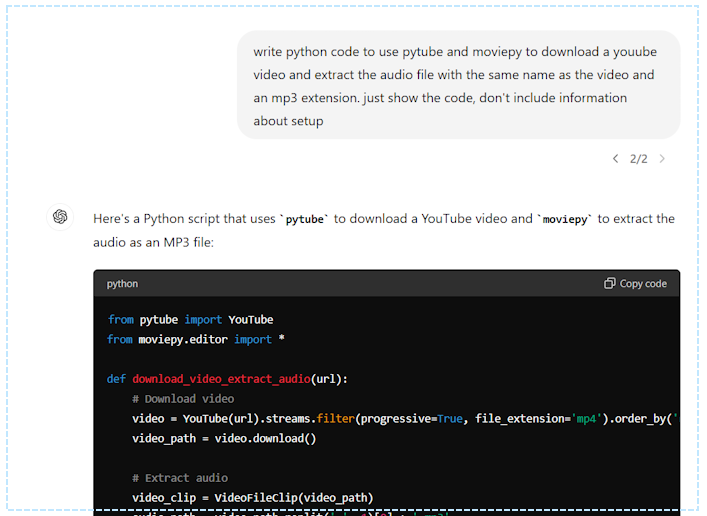Go to the previous response version arrow
The image size is (707, 516).
616,158
